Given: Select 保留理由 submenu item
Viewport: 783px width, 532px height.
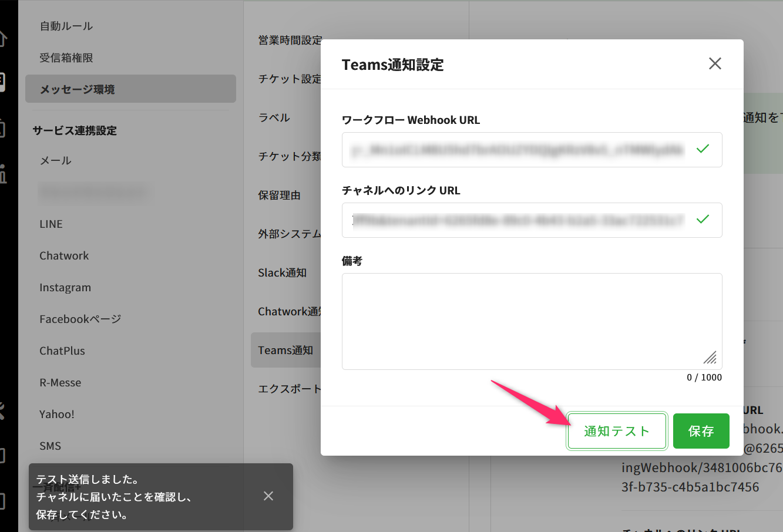Looking at the screenshot, I should pos(280,195).
